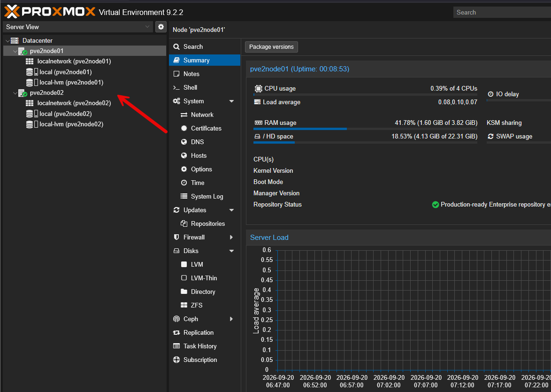This screenshot has width=551, height=392.
Task: Click the Firewall shield icon
Action: [176, 237]
